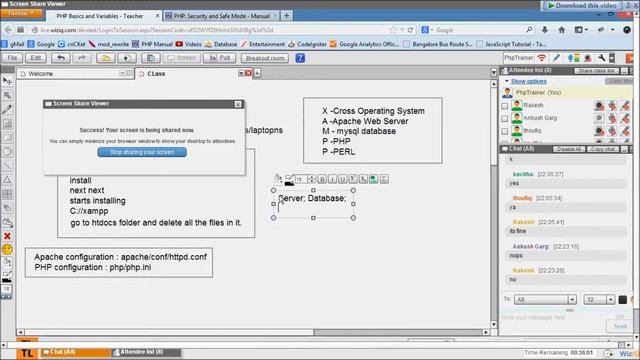
Task: Tick the checkbox next to Rakesh
Action: pos(505,106)
